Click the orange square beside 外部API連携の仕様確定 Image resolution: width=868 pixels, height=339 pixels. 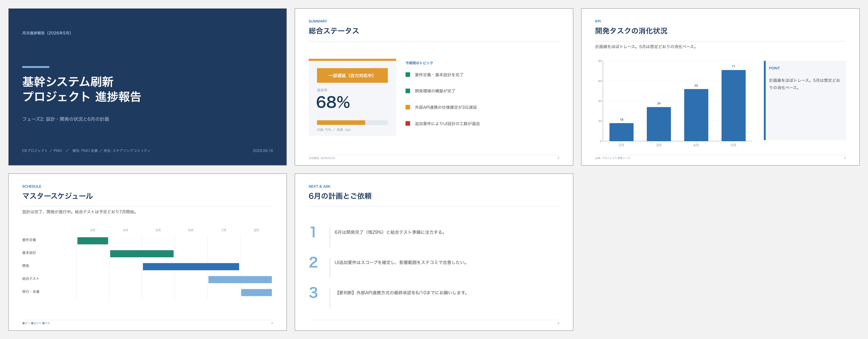[408, 107]
